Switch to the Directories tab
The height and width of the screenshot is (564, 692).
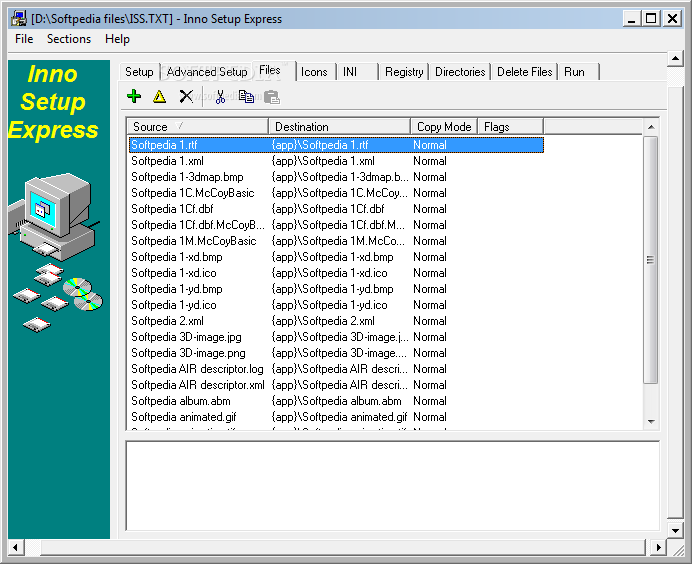[x=460, y=71]
